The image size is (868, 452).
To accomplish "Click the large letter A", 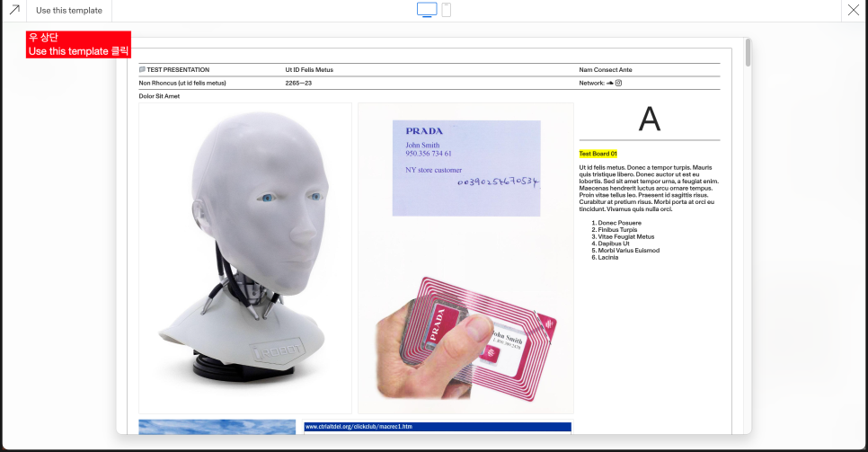I will pyautogui.click(x=650, y=119).
